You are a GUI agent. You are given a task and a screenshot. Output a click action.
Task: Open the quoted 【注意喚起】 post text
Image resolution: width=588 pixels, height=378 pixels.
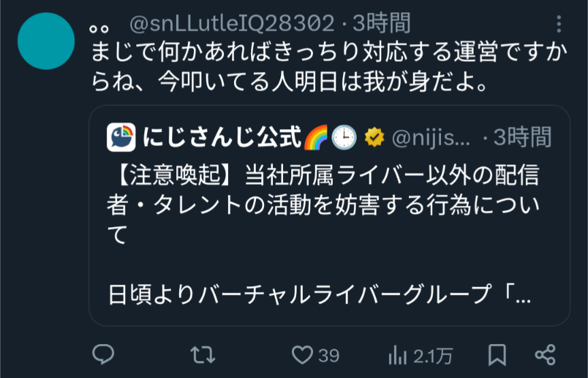click(x=323, y=204)
